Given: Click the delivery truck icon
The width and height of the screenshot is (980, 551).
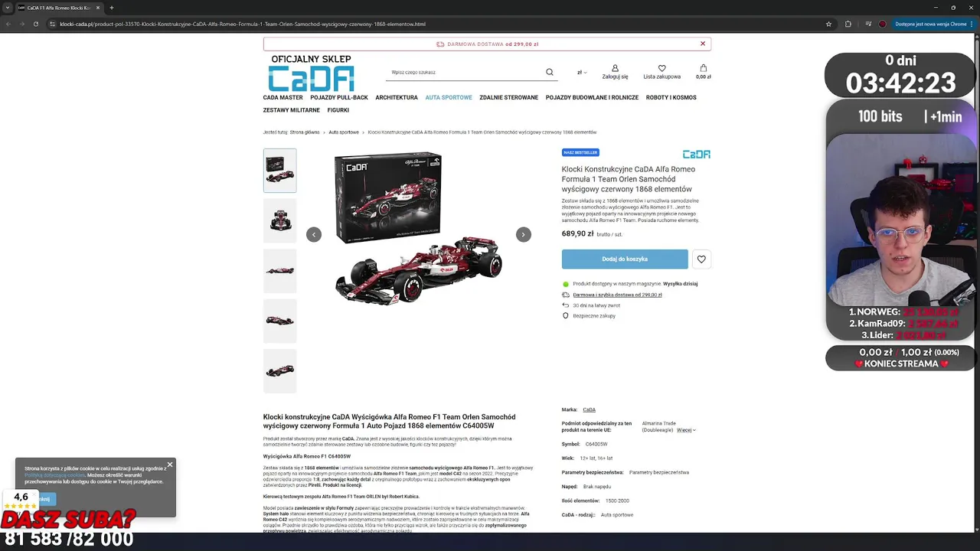Looking at the screenshot, I should click(x=566, y=295).
